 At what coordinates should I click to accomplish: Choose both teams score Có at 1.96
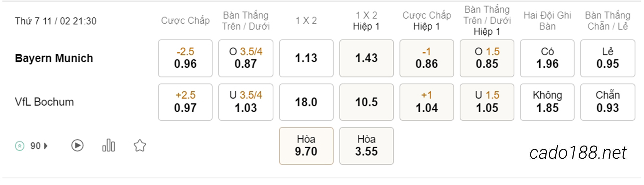pos(547,58)
